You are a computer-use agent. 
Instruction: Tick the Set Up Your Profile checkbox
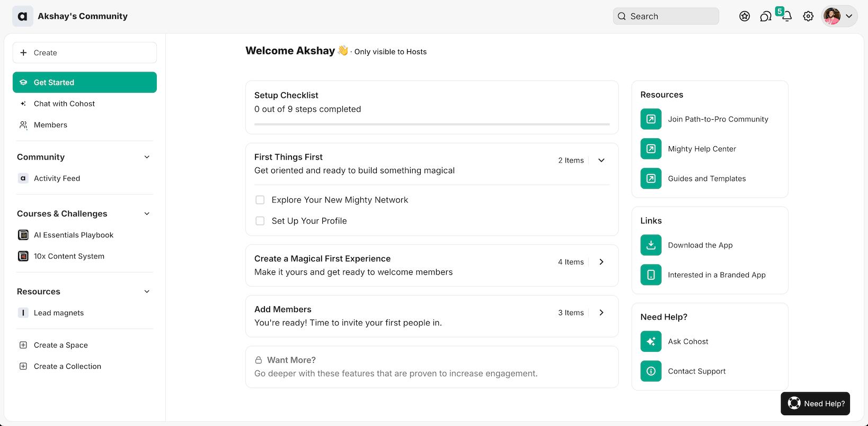click(260, 221)
